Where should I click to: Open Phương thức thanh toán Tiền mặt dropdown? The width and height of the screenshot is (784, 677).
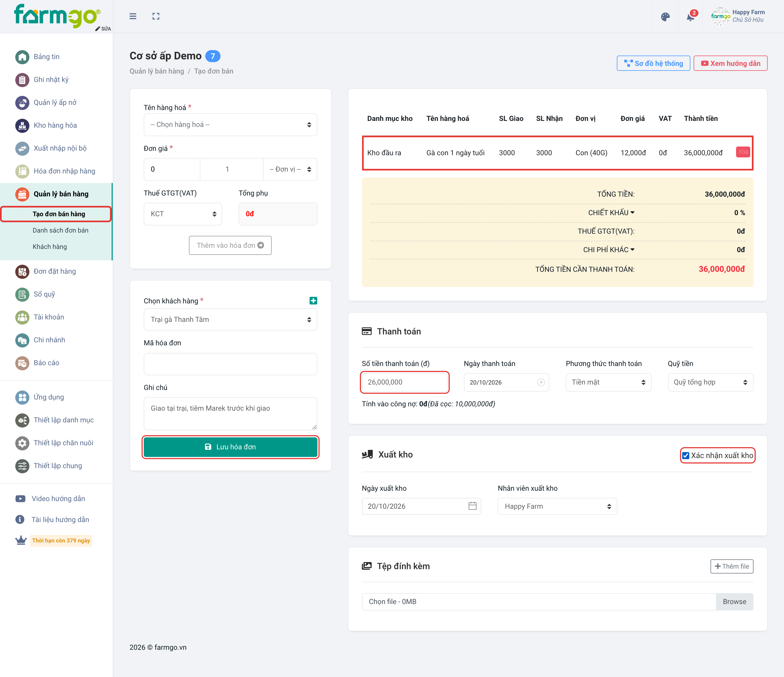click(x=608, y=382)
